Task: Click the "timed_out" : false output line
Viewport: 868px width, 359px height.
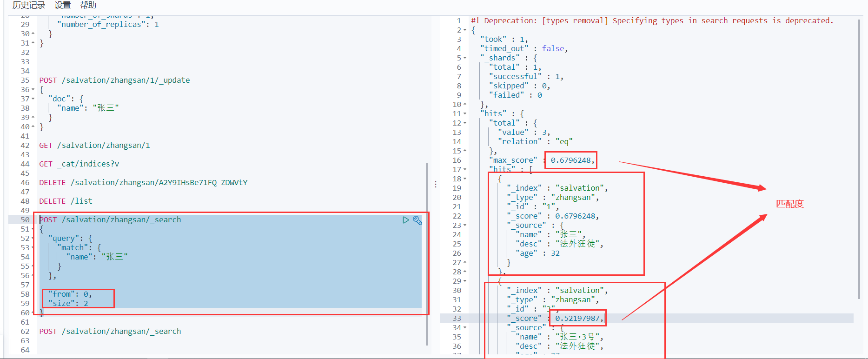Action: tap(524, 48)
